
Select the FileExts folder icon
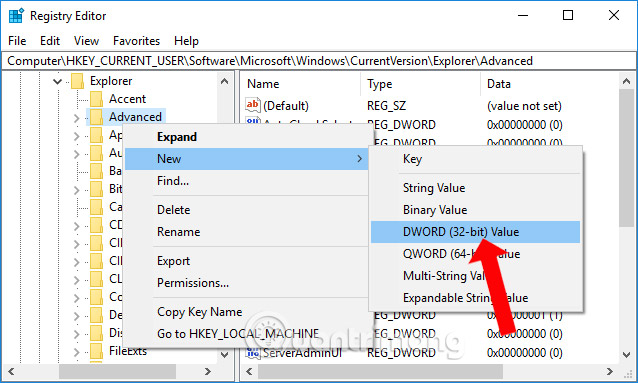96,351
